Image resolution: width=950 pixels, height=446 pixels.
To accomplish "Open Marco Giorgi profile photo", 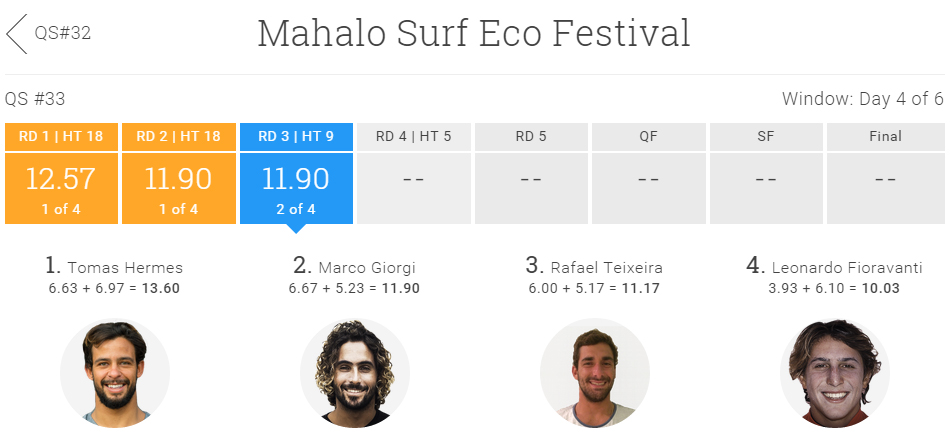I will [x=355, y=374].
